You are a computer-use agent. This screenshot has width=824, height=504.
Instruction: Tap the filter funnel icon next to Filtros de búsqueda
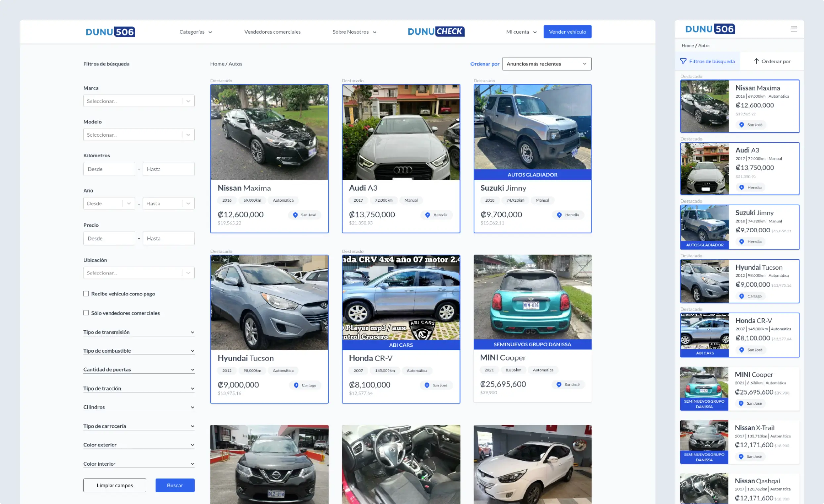(683, 61)
